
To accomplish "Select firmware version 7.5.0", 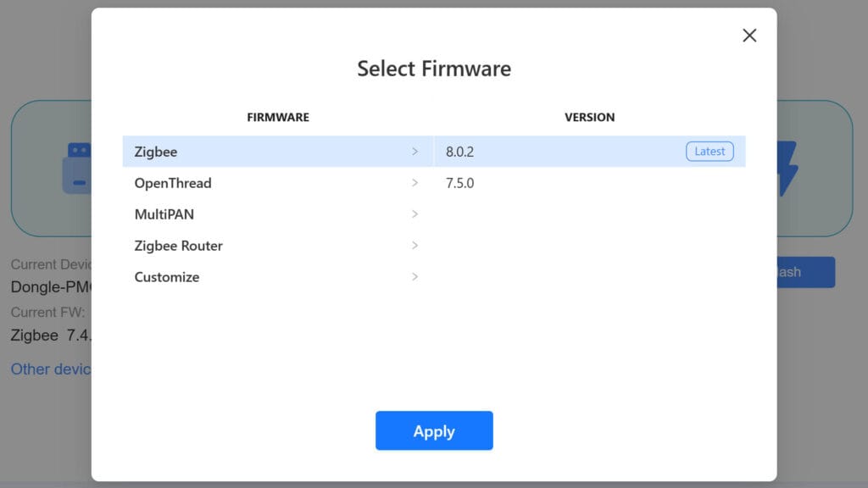I will 460,183.
